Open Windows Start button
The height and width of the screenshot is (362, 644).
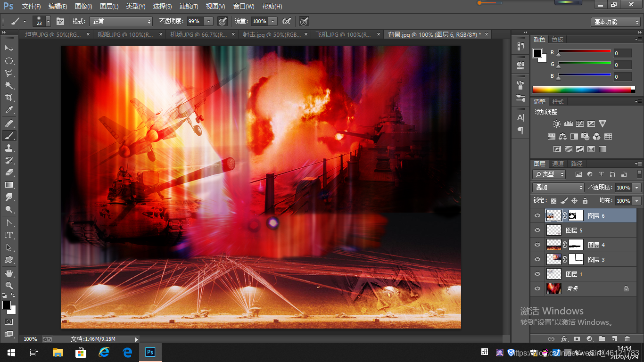(11, 352)
